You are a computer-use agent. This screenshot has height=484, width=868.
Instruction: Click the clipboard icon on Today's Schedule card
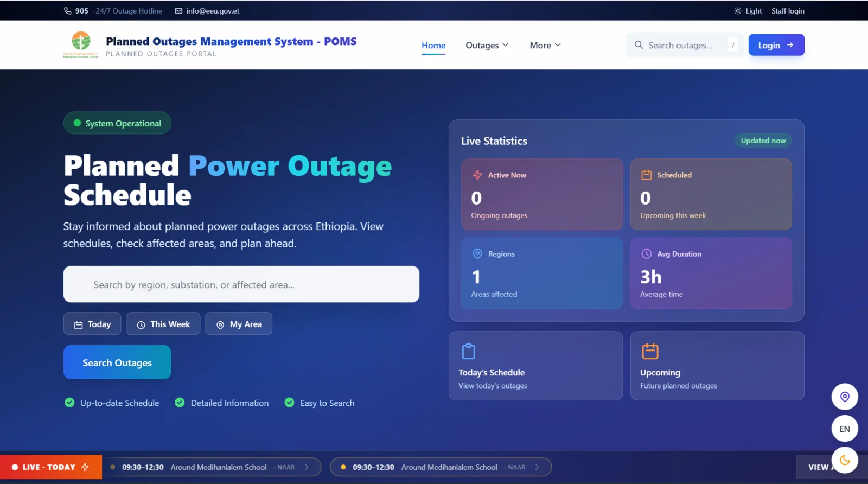(x=468, y=351)
